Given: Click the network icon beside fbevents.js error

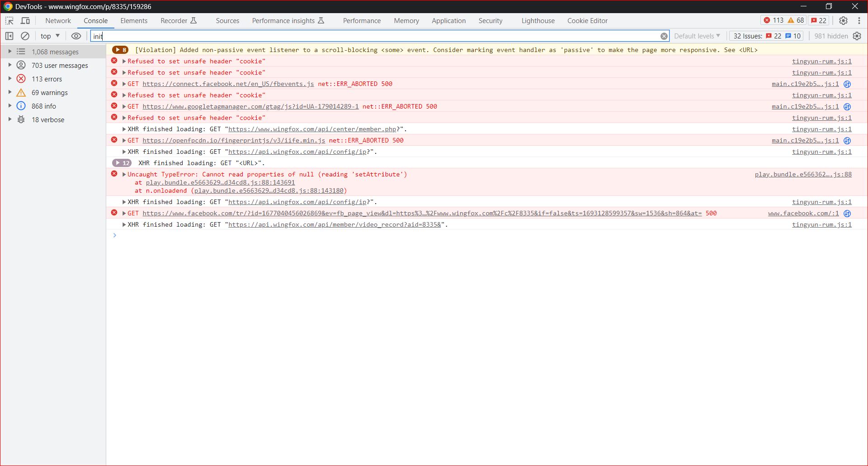Looking at the screenshot, I should pos(847,84).
